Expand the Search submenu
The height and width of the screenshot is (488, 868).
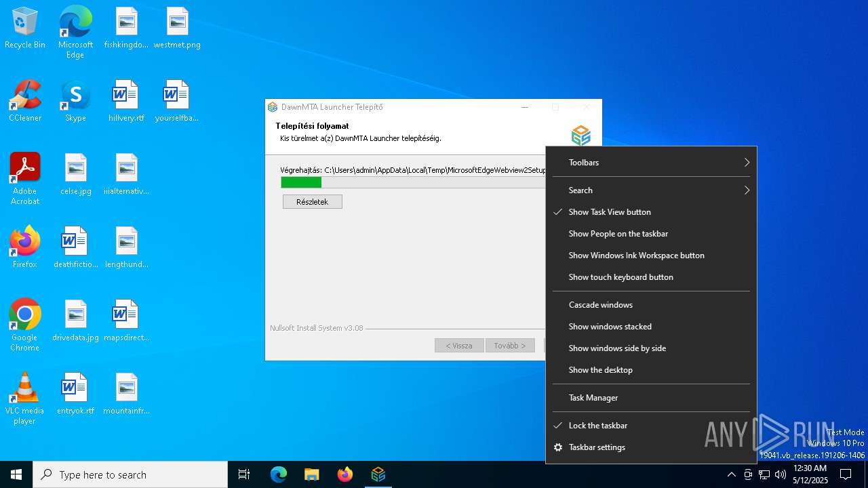(x=651, y=190)
